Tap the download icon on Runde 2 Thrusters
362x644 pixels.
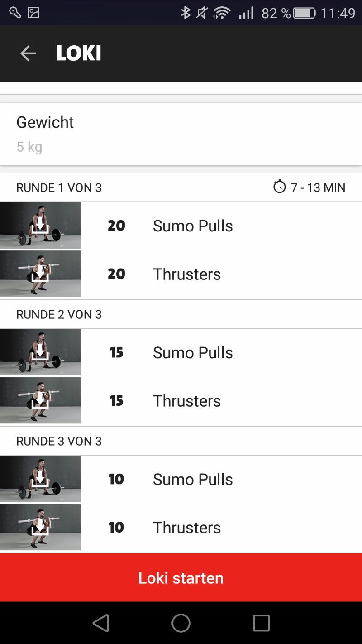point(40,400)
